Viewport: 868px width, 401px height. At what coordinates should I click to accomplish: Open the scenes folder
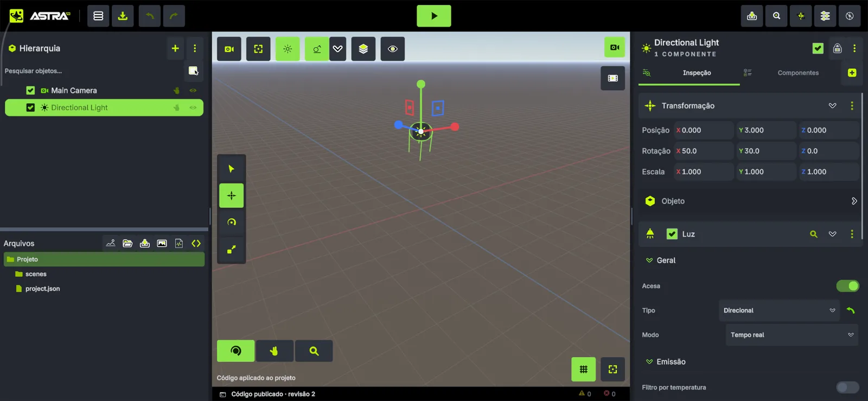[36, 274]
